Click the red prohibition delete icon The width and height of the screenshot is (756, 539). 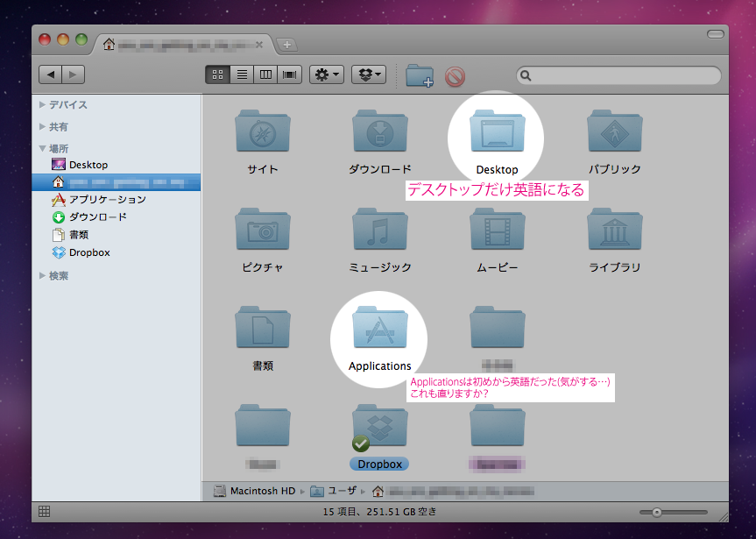[x=455, y=76]
